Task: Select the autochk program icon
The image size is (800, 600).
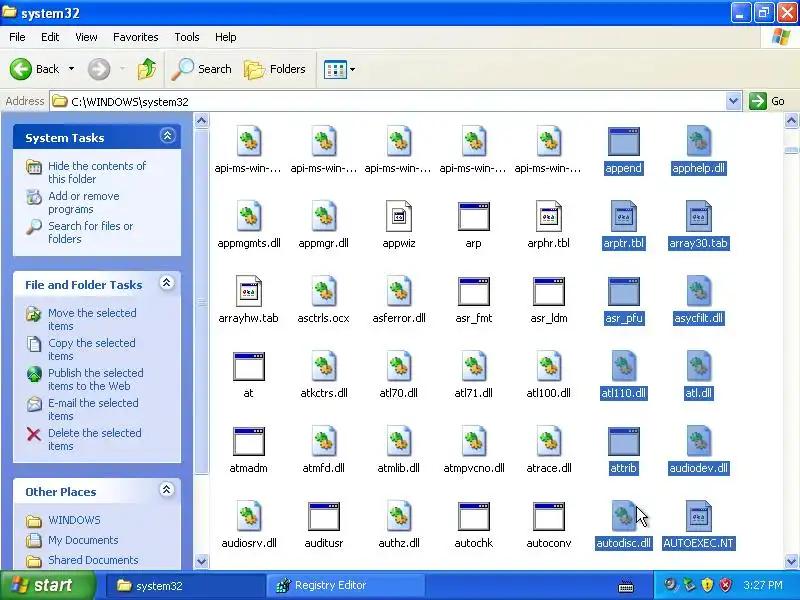Action: click(473, 516)
